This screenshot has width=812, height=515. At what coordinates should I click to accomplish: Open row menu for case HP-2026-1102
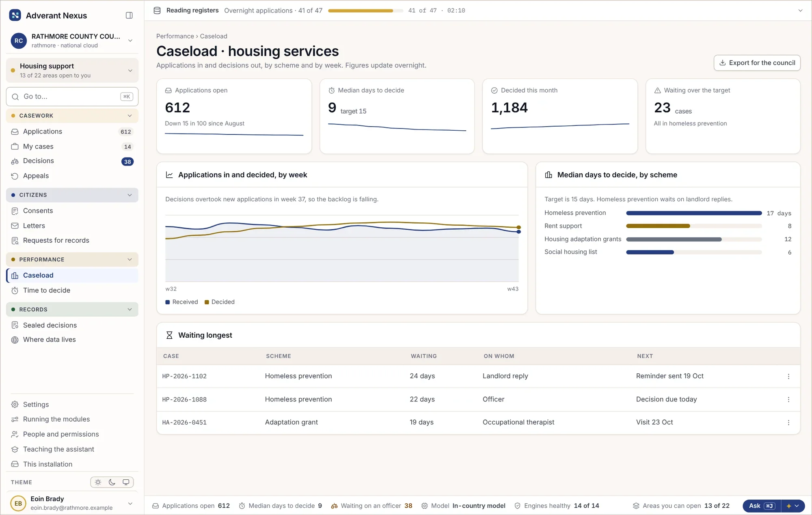pos(788,376)
